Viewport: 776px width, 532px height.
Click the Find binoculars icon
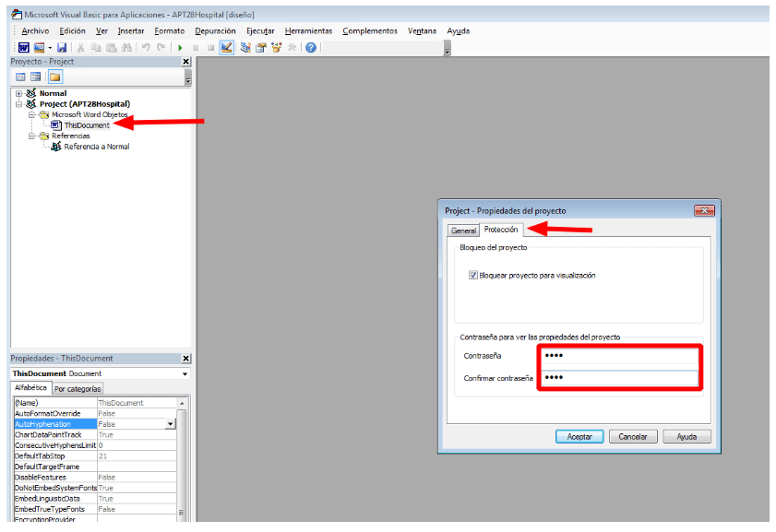tap(126, 47)
